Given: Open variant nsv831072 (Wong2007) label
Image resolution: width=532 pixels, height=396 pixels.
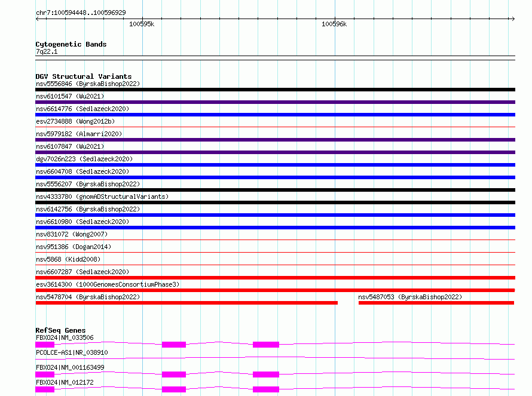Looking at the screenshot, I should coord(72,234).
